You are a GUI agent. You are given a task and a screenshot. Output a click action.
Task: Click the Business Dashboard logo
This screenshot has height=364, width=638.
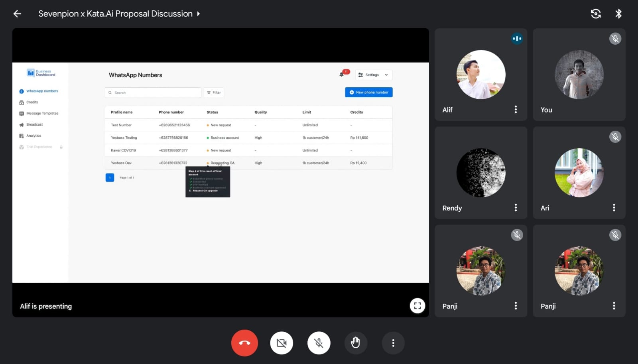[x=41, y=73]
